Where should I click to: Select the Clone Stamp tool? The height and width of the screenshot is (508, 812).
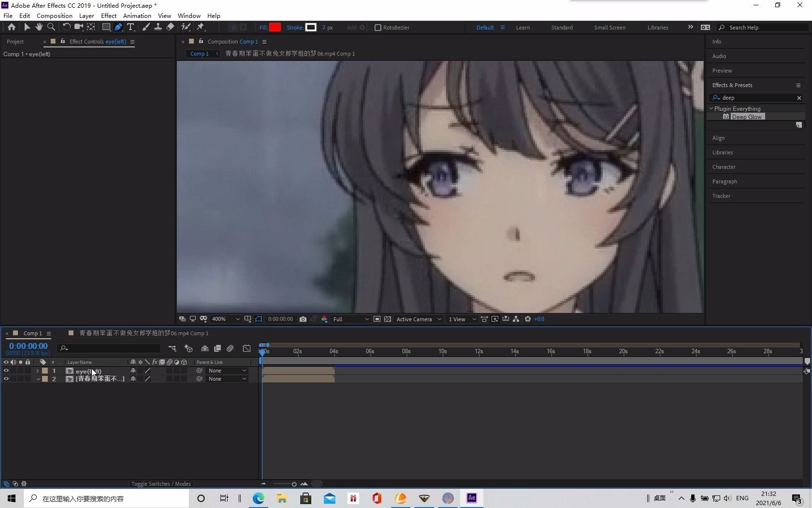click(158, 27)
